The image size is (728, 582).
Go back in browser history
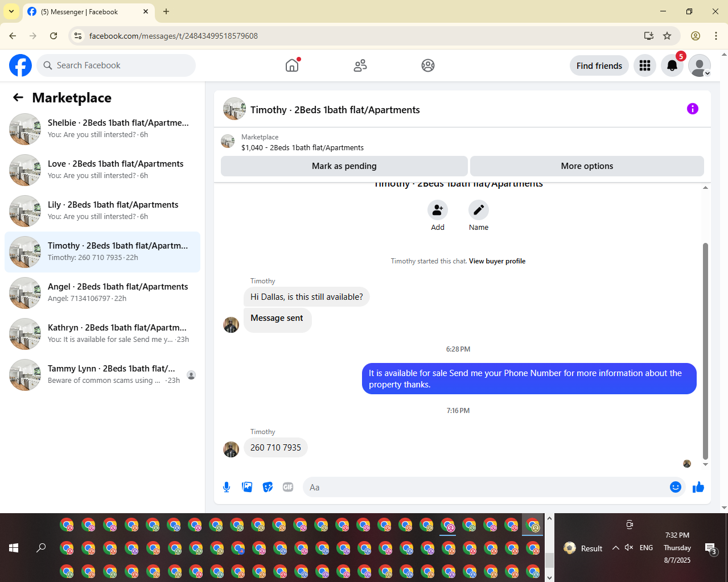(13, 36)
